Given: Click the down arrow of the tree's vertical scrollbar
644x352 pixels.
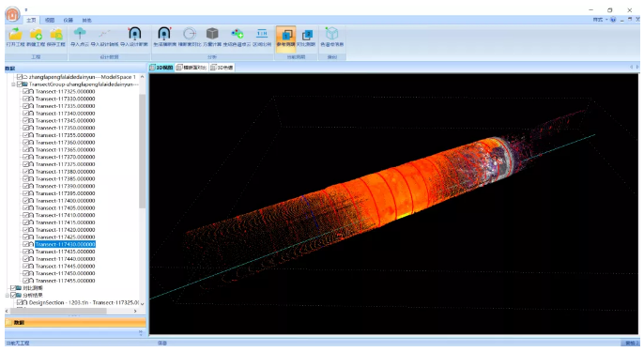Looking at the screenshot, I should pyautogui.click(x=142, y=303).
